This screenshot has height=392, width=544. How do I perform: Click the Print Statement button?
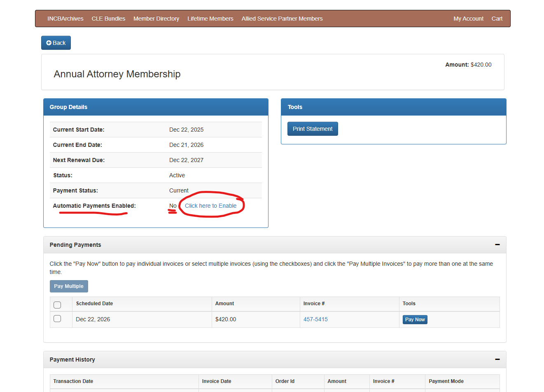pos(313,129)
